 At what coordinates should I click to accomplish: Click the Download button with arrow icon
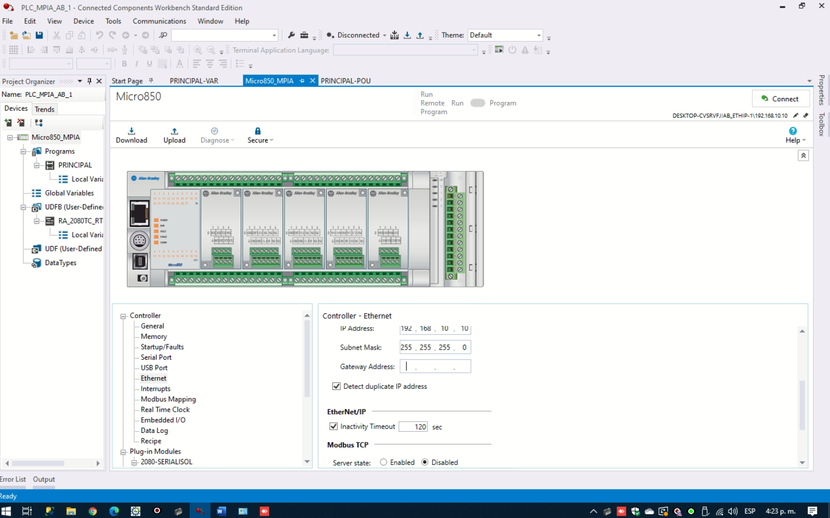point(131,135)
